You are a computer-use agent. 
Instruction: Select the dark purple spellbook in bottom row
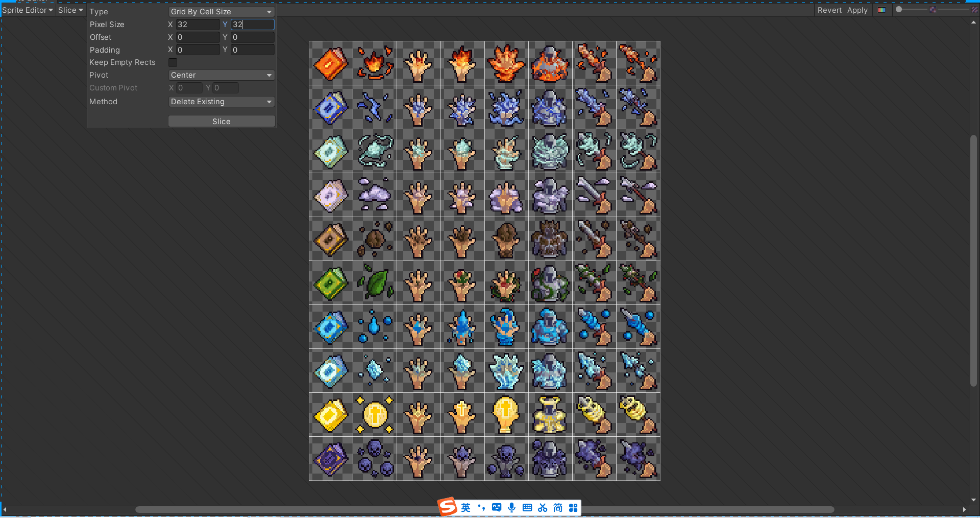point(331,459)
